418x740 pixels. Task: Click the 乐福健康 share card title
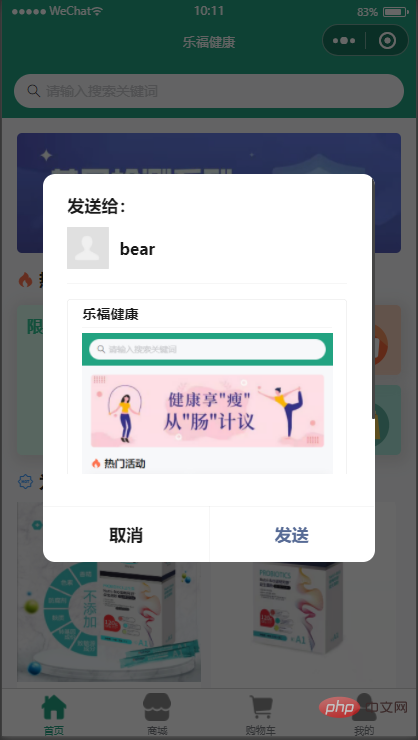(110, 314)
